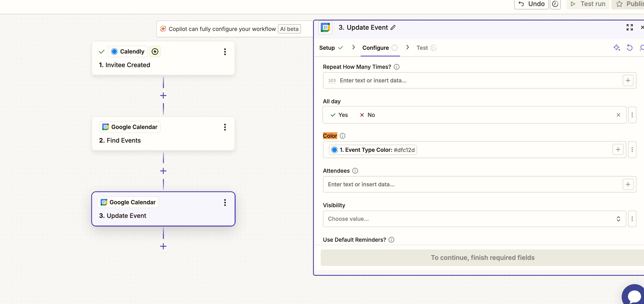Click the info icon beside Attendees label
The width and height of the screenshot is (644, 304).
click(355, 171)
